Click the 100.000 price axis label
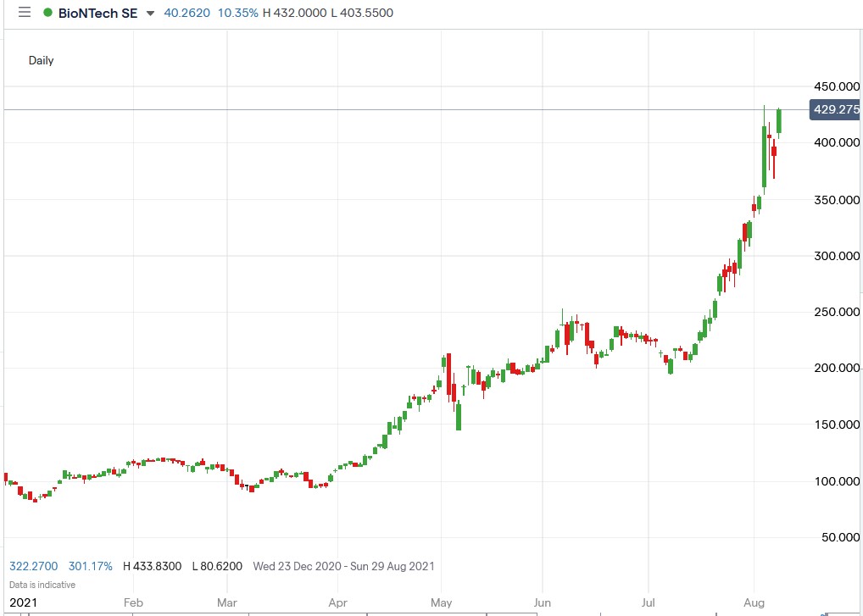 coord(837,481)
